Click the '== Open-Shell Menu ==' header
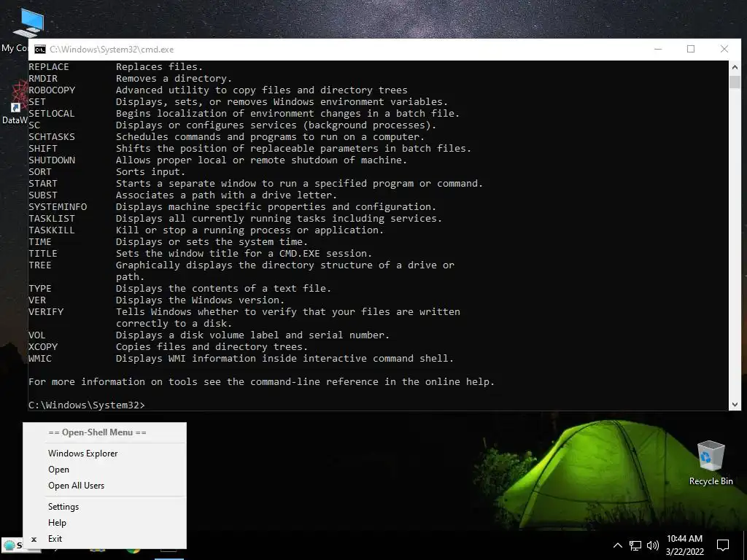 (x=97, y=432)
